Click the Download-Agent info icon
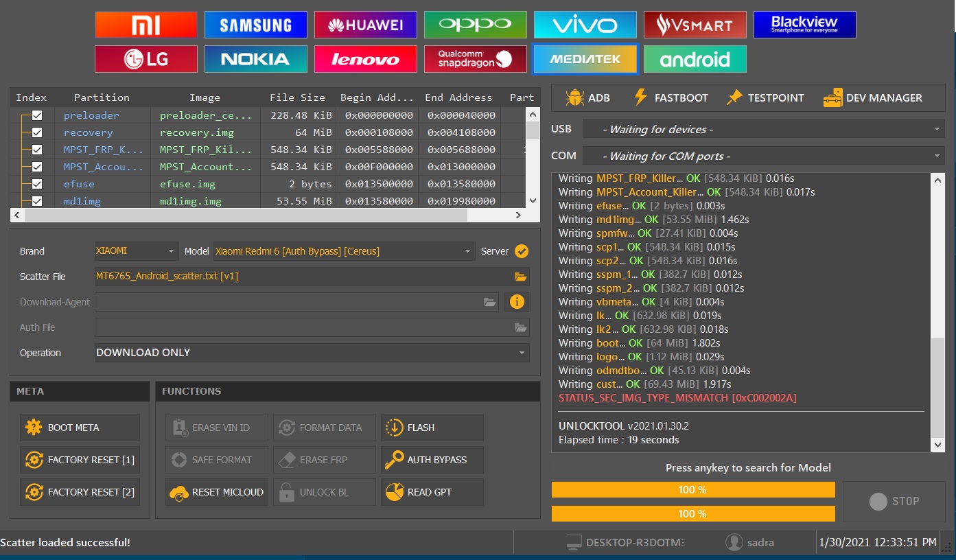This screenshot has width=956, height=560. pos(517,302)
